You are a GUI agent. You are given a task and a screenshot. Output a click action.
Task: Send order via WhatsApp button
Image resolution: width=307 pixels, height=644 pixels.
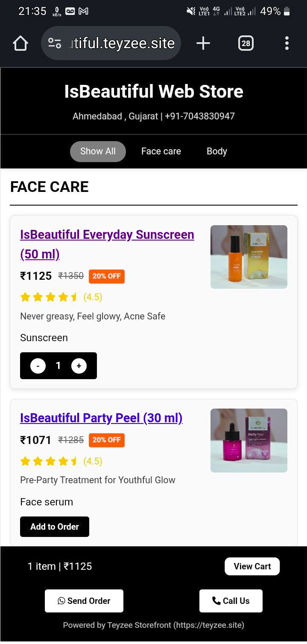[84, 601]
